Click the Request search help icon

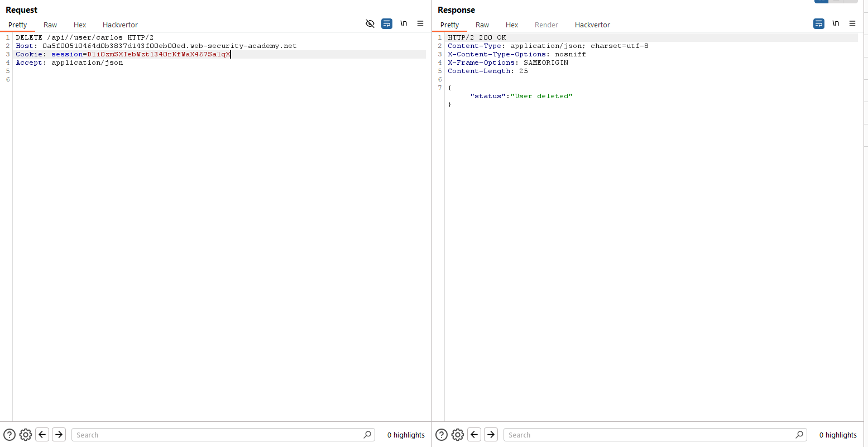(x=9, y=435)
